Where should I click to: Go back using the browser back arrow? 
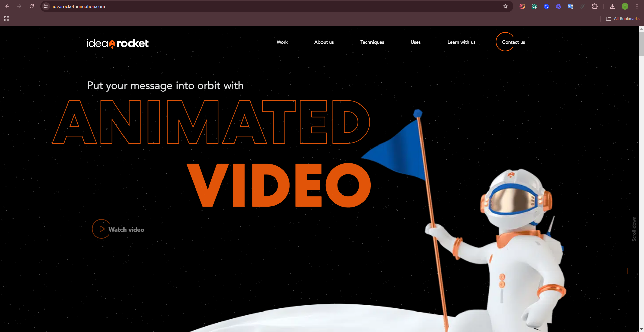click(7, 6)
